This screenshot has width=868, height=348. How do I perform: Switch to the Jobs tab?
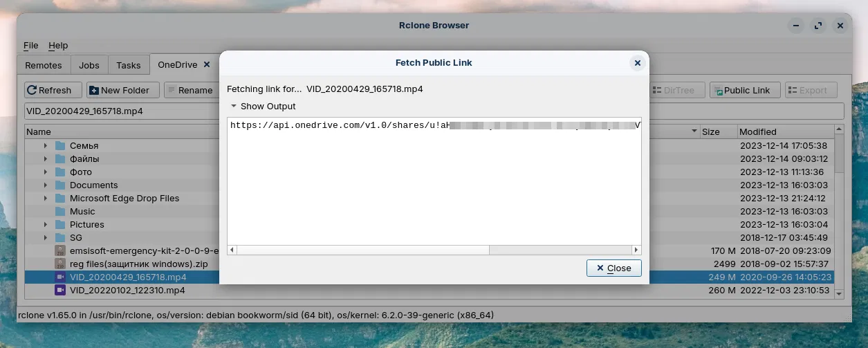pyautogui.click(x=89, y=65)
